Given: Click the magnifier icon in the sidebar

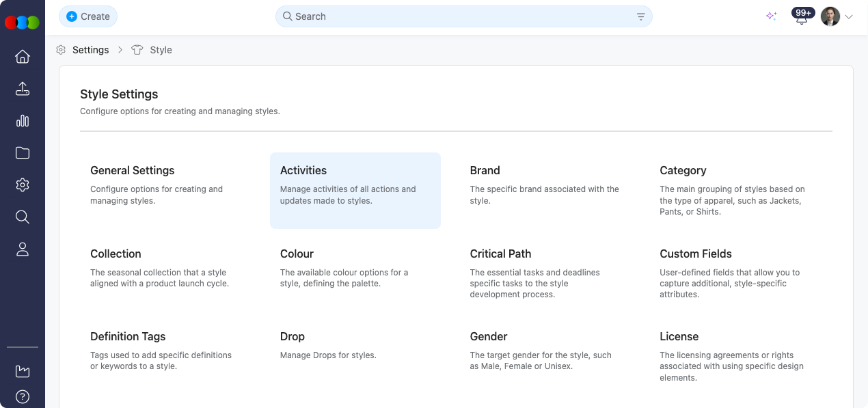Looking at the screenshot, I should (23, 217).
